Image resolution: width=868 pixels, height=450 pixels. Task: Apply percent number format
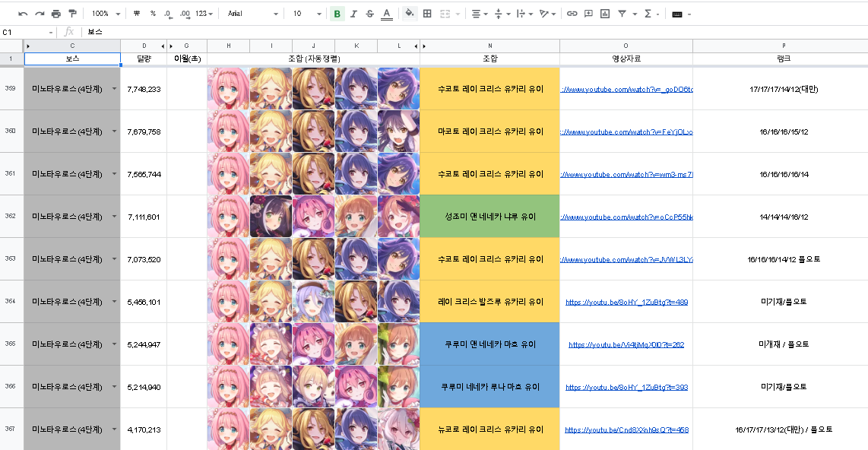(x=153, y=14)
